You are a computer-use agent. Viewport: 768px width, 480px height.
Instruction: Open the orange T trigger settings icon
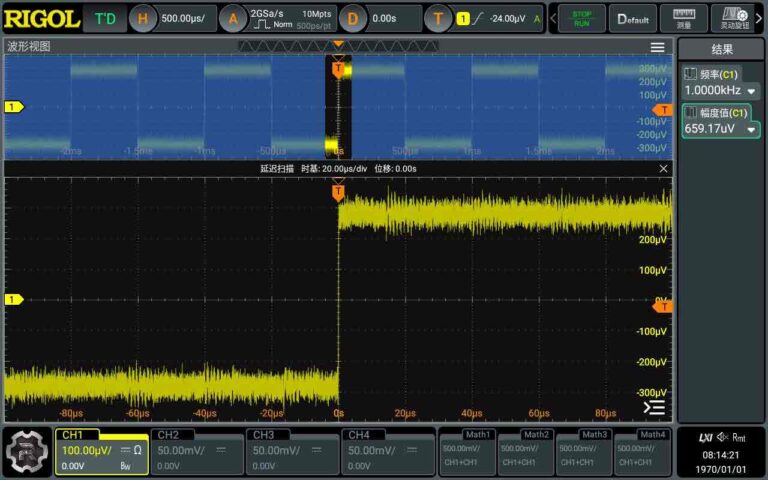coord(437,18)
